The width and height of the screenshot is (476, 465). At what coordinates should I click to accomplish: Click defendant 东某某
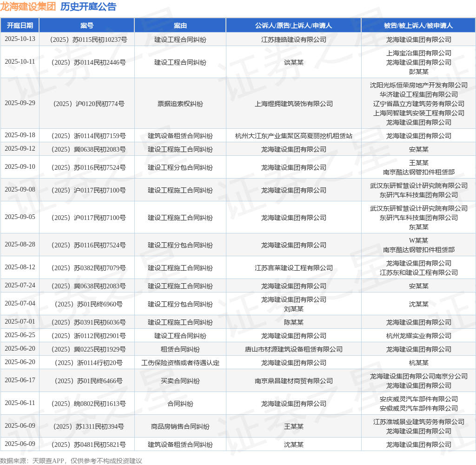419,227
